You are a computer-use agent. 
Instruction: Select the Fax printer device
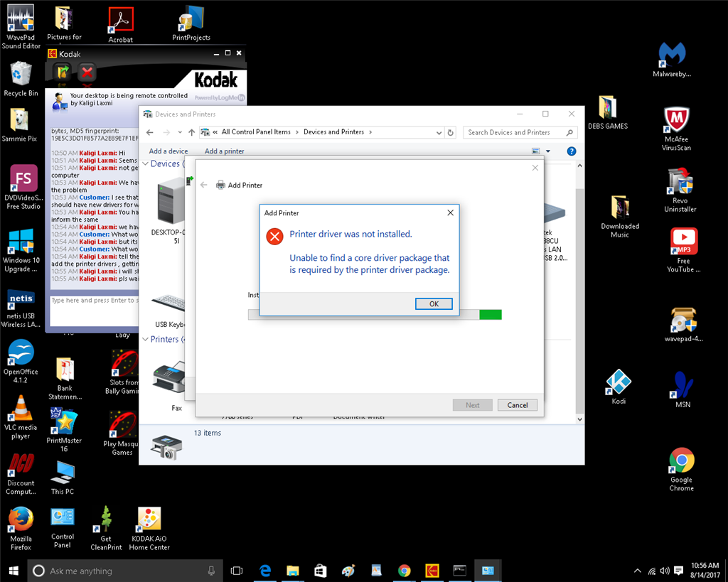169,385
